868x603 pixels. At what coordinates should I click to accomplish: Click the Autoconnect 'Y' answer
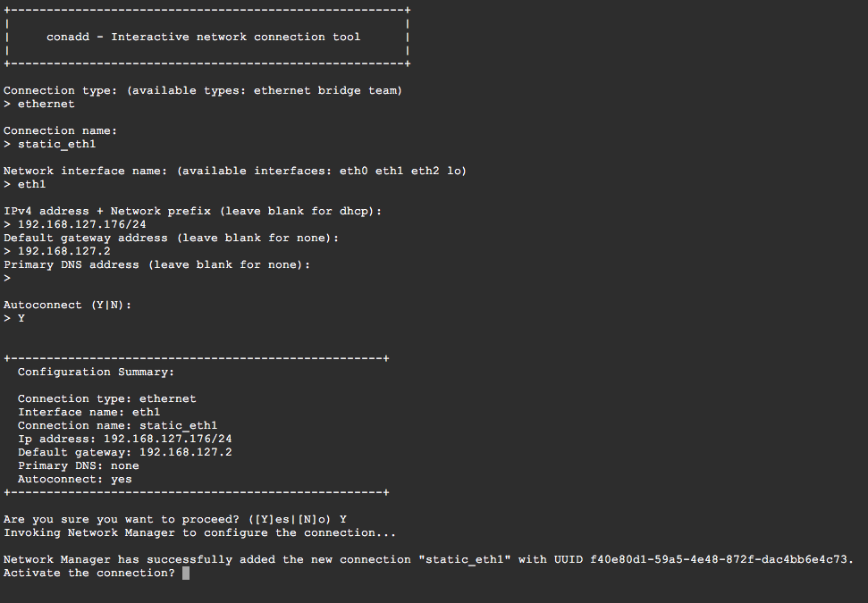pos(21,318)
